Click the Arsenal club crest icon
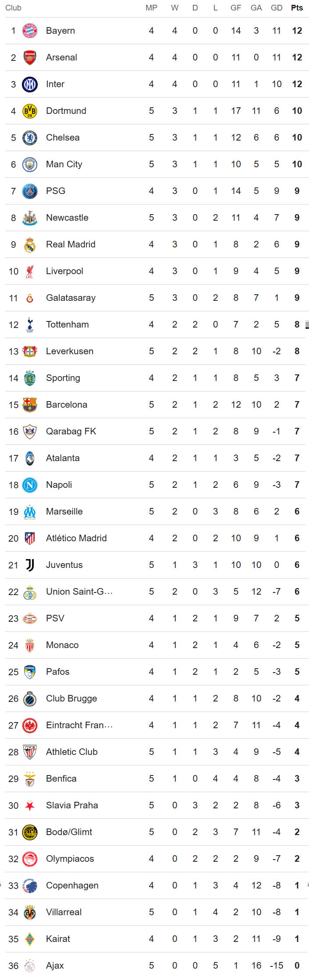This screenshot has width=309, height=980. pyautogui.click(x=30, y=57)
